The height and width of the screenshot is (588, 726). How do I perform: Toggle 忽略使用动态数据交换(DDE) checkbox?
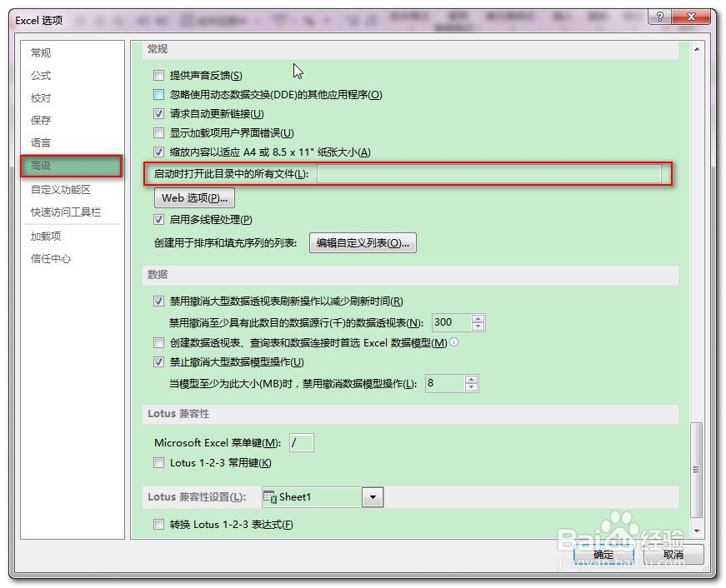point(159,94)
